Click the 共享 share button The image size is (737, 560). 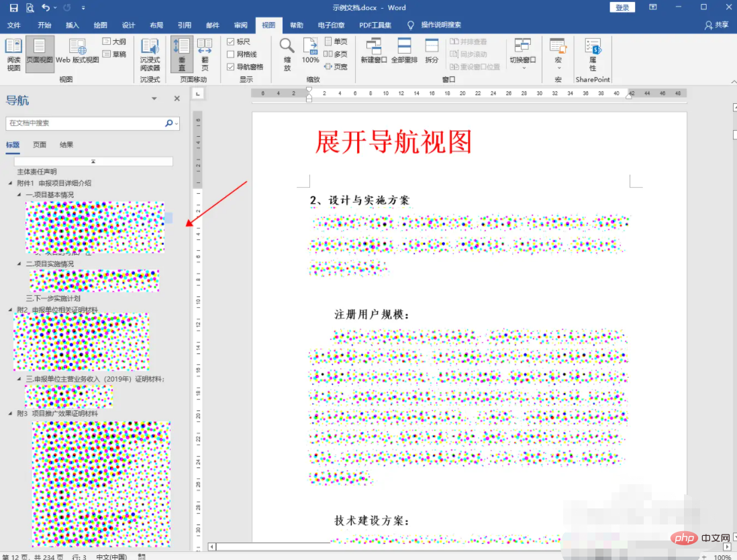point(716,25)
